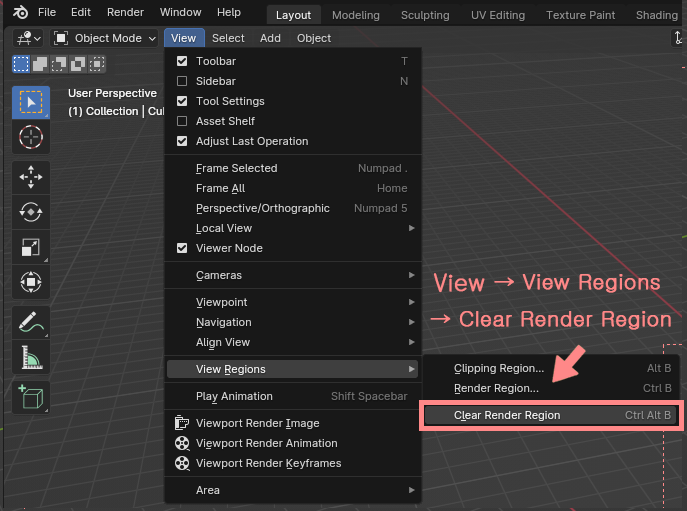The height and width of the screenshot is (511, 687).
Task: Uncheck Adjust Last Operation checkbox
Action: pyautogui.click(x=182, y=141)
